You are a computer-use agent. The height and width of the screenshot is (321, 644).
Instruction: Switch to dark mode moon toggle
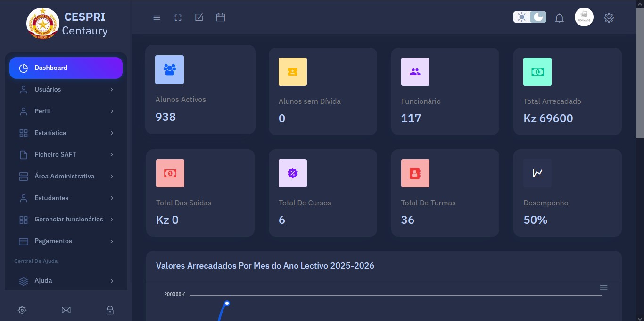tap(538, 17)
